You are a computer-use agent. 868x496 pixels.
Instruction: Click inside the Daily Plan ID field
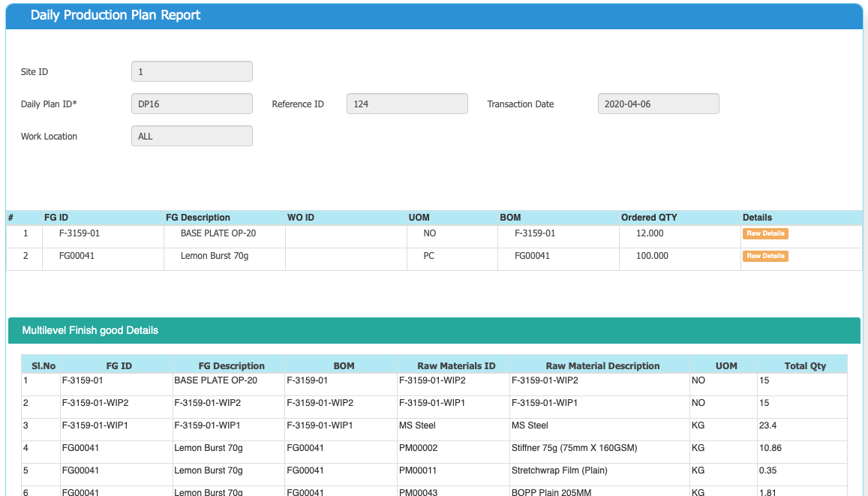click(x=191, y=104)
